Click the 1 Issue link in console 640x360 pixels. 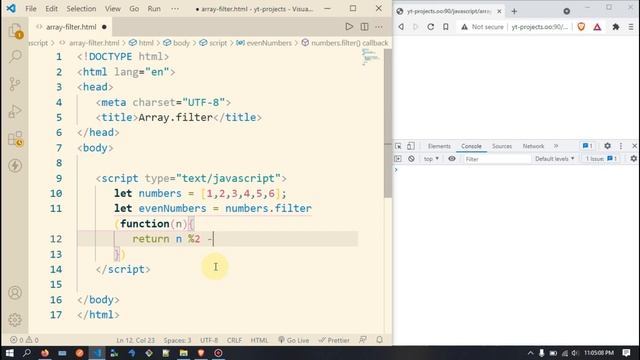601,159
